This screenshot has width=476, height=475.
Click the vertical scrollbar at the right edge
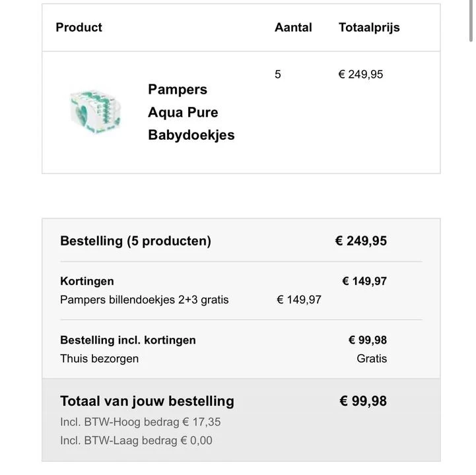point(471,20)
